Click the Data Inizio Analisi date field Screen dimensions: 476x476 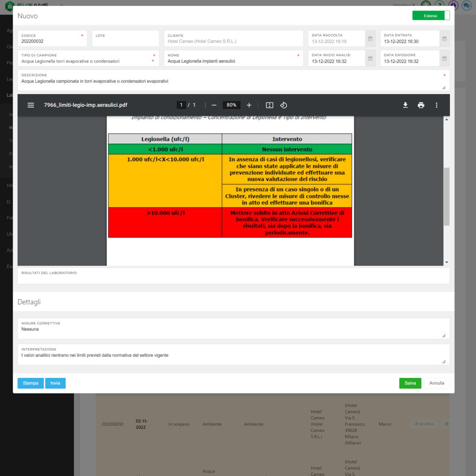tap(337, 58)
